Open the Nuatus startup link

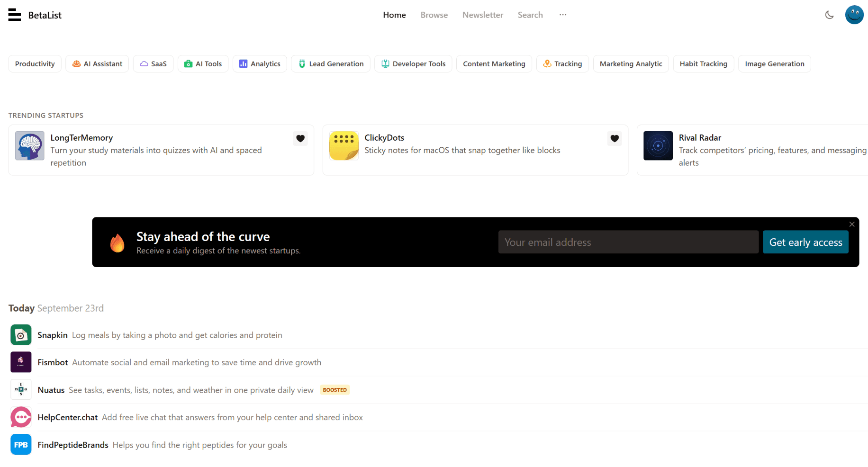click(51, 390)
